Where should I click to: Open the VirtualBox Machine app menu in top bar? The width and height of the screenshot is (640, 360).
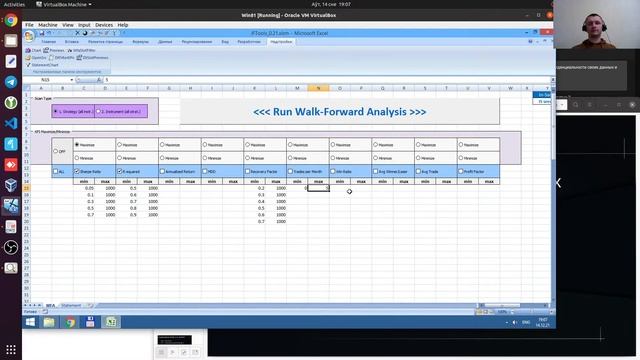tap(64, 4)
